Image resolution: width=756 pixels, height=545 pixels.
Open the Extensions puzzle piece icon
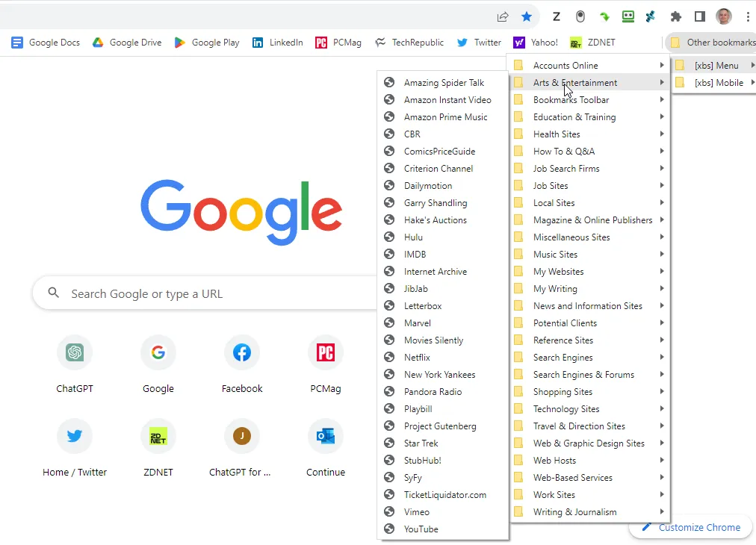tap(676, 16)
